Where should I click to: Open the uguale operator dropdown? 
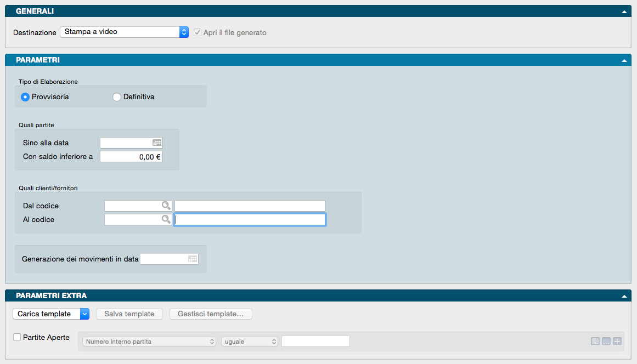tap(250, 342)
